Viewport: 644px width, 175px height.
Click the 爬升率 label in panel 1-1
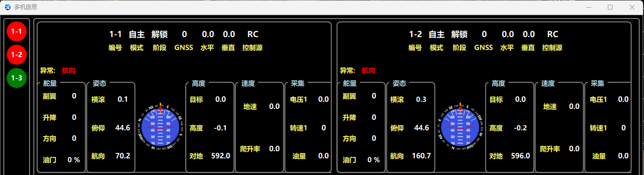[x=250, y=149]
